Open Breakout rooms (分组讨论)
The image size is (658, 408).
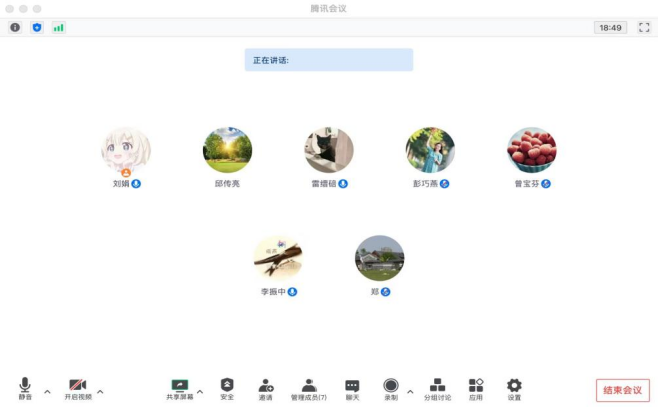click(437, 389)
